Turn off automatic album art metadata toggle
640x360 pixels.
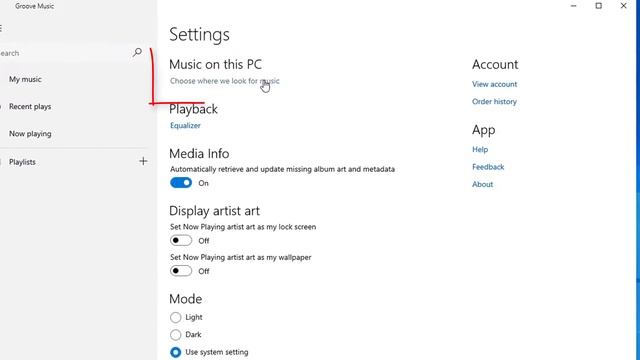coord(181,183)
